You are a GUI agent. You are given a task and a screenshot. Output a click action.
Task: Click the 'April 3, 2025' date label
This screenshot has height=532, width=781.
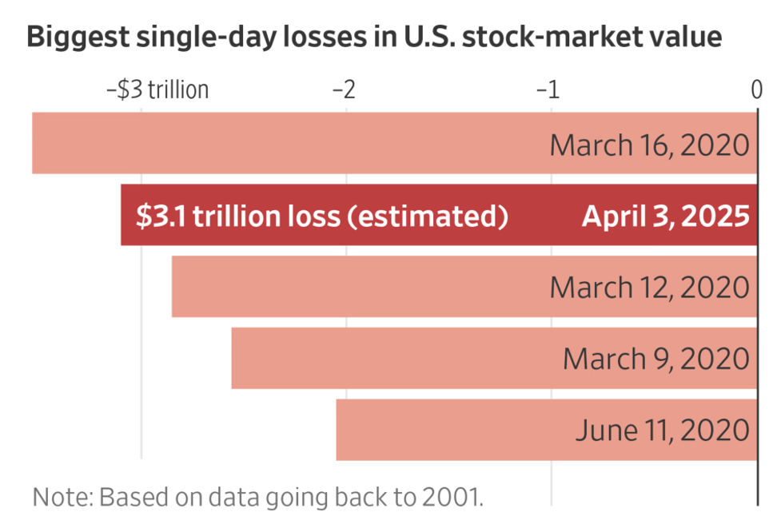point(665,216)
